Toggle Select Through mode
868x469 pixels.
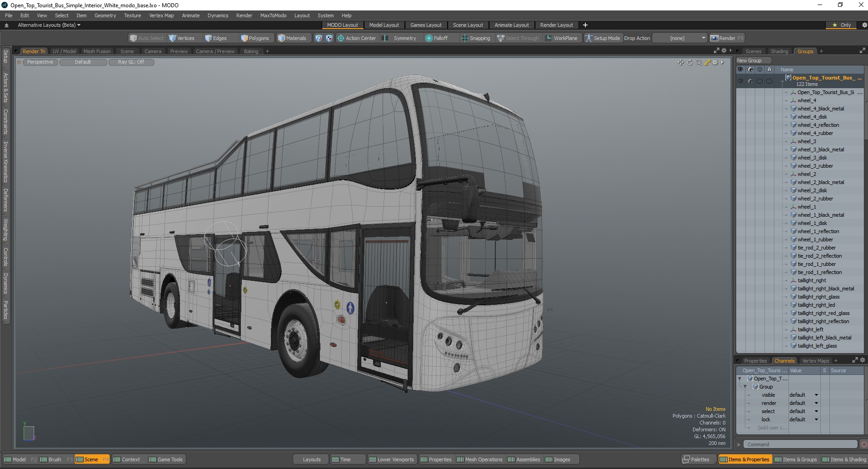518,38
